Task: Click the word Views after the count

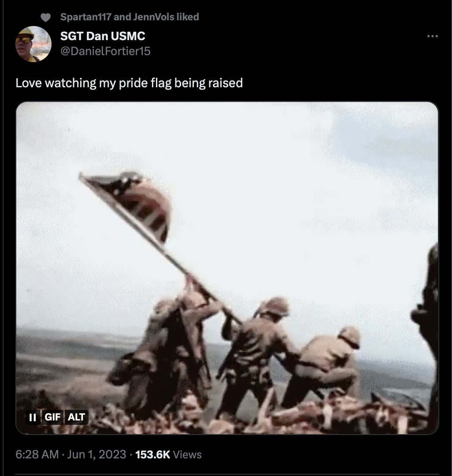Action: coord(187,454)
